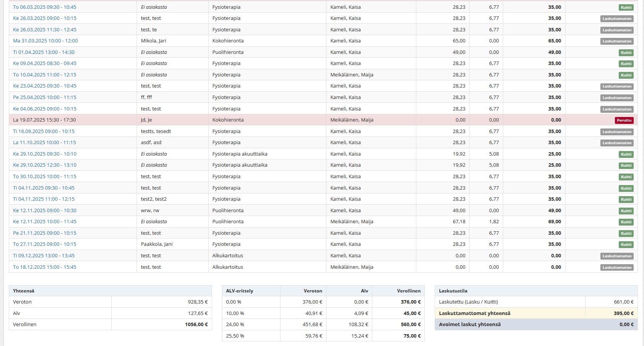Click Laskuttamaton badge on Mikola, Jari row

pos(616,41)
